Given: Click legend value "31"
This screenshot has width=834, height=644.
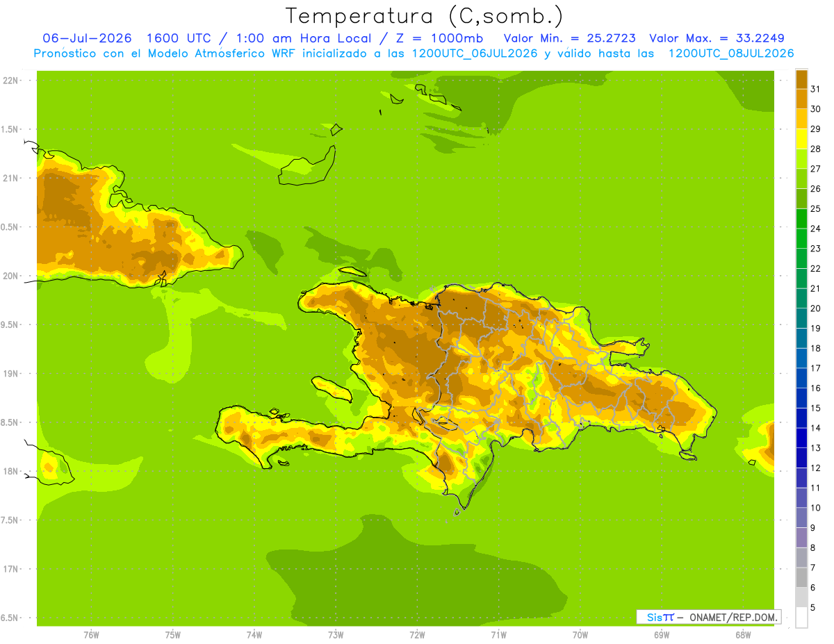Looking at the screenshot, I should [x=816, y=89].
